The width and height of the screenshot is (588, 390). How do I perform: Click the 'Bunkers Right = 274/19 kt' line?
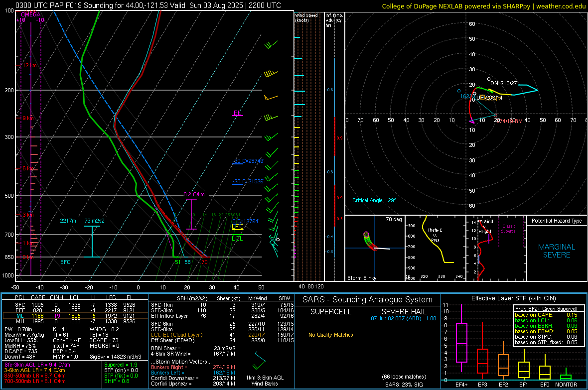193,367
